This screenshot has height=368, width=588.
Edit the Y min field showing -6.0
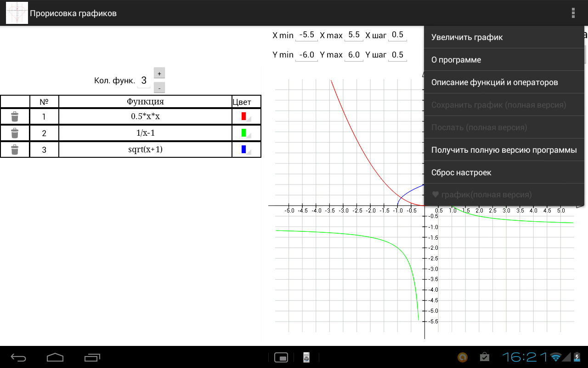coord(306,55)
